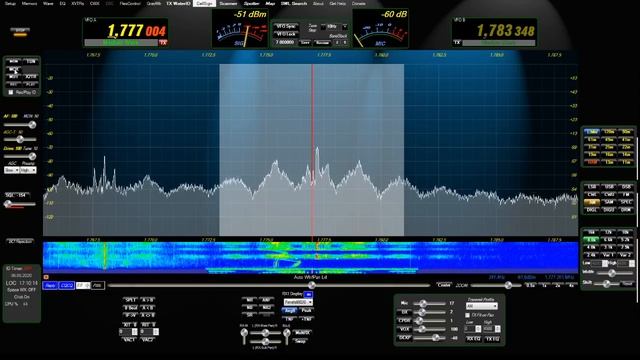Click the SIG signal strength meter
The image size is (640, 360).
240,28
